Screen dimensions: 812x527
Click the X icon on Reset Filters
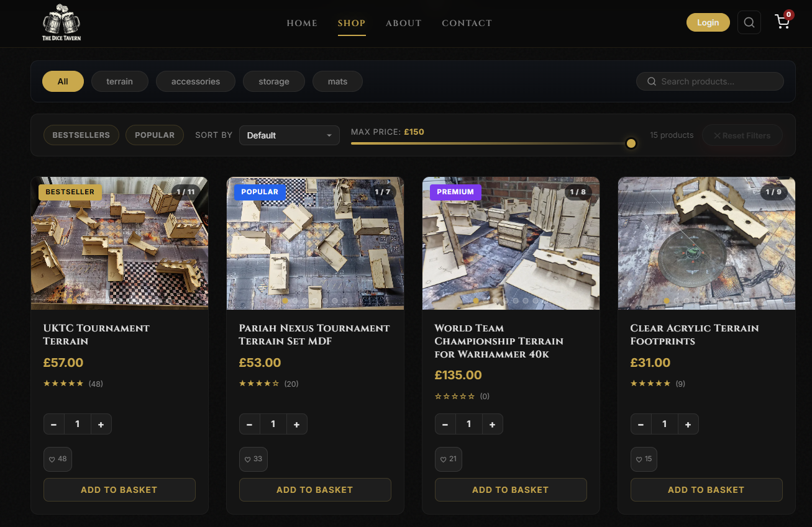718,135
